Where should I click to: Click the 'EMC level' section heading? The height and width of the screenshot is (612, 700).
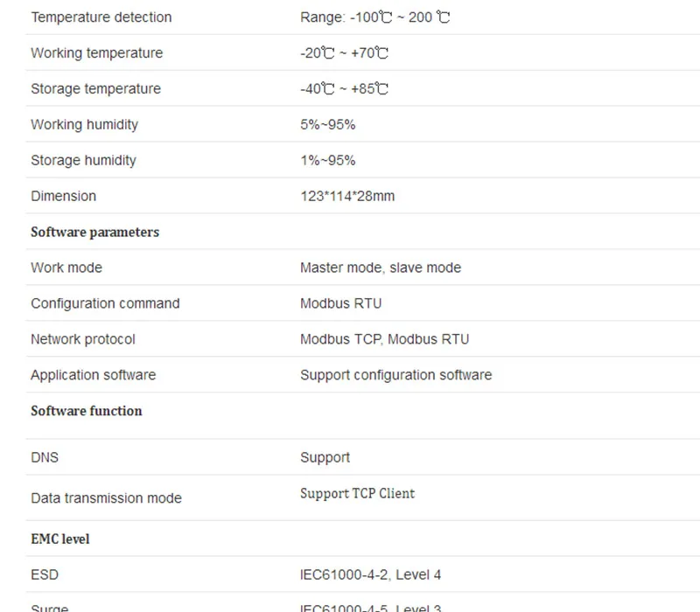(60, 539)
